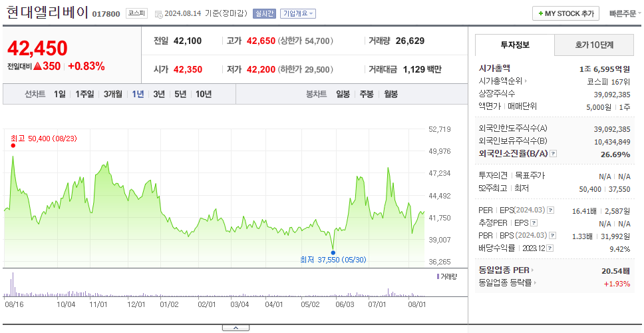
Task: Click the 동일업종 등락률 link
Action: 506,283
